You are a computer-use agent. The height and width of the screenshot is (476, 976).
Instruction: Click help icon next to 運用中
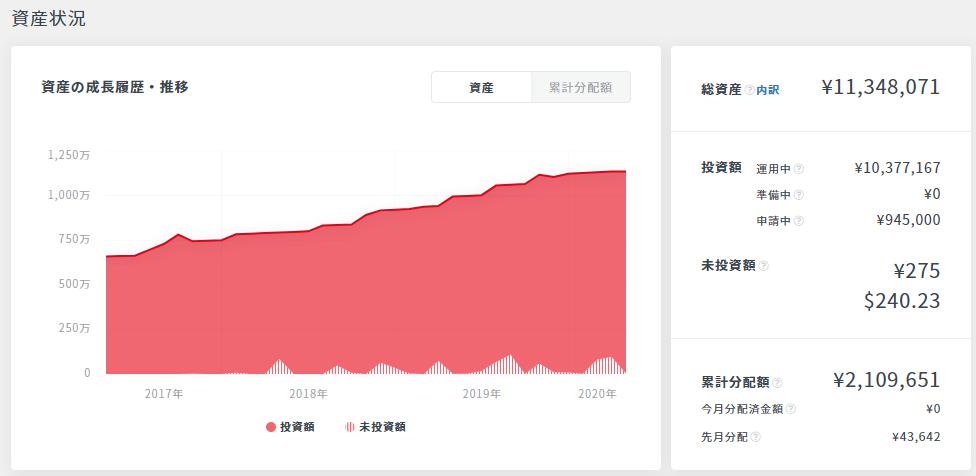coord(799,169)
